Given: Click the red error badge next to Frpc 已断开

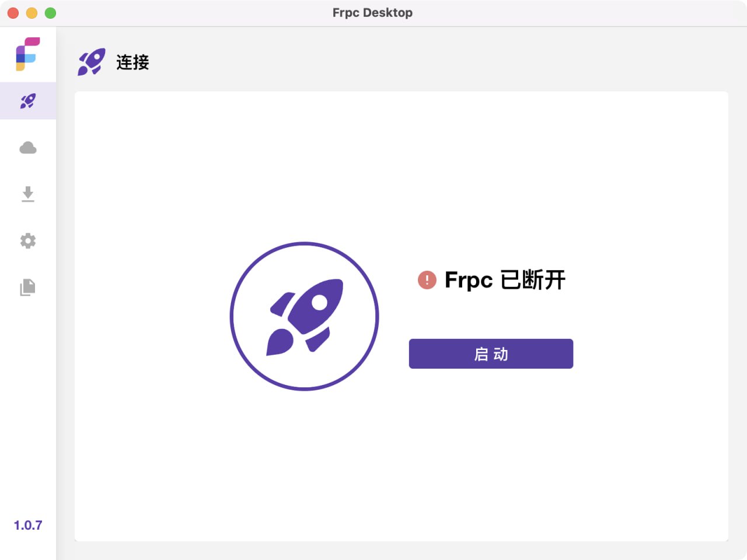Looking at the screenshot, I should click(x=427, y=280).
